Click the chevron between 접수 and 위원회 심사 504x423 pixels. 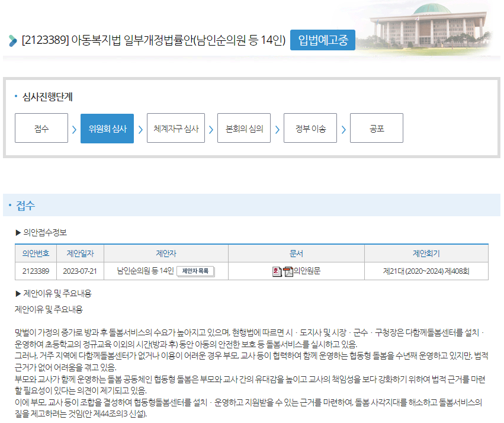point(74,129)
